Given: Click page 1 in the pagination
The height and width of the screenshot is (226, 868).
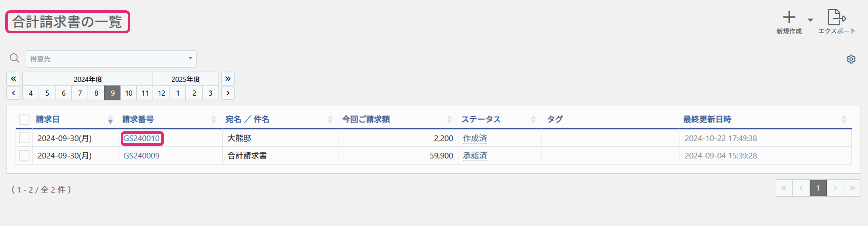Looking at the screenshot, I should (x=818, y=188).
